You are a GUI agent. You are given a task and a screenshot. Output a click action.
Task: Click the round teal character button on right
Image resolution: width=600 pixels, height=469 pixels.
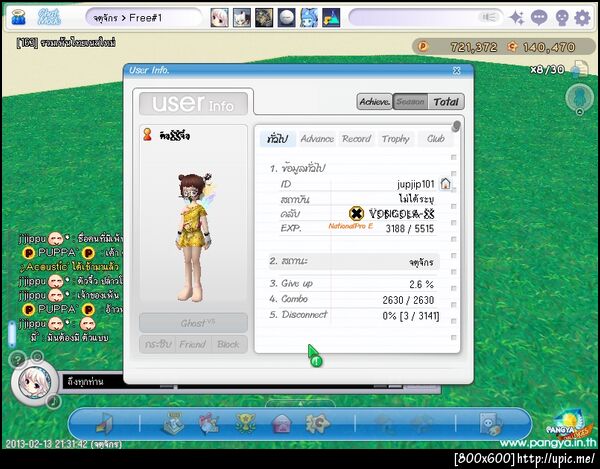click(579, 96)
